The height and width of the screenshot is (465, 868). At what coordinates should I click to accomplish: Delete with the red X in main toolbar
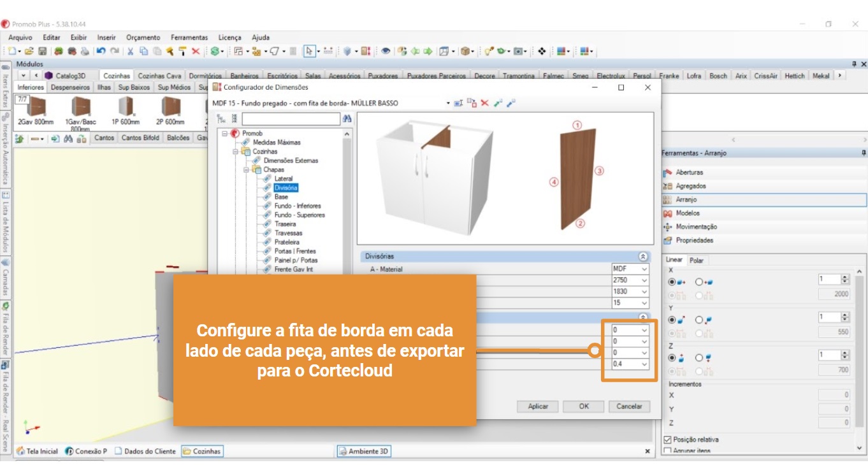tap(196, 51)
